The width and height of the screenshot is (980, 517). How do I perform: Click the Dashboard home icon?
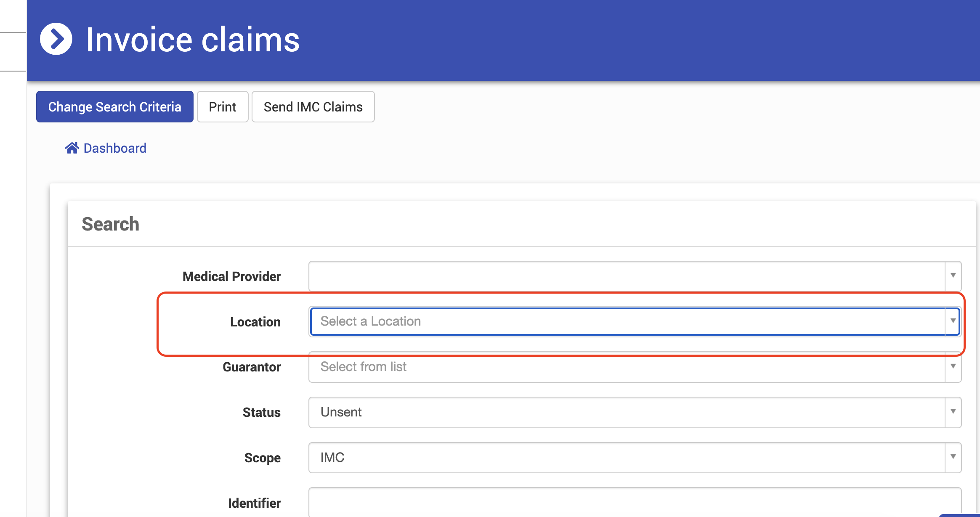(x=72, y=148)
